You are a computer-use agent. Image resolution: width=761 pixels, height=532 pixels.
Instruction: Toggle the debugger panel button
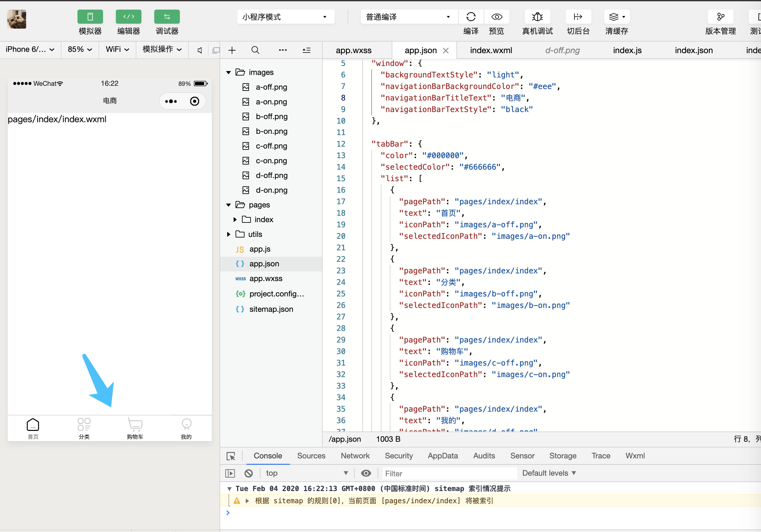[x=167, y=17]
